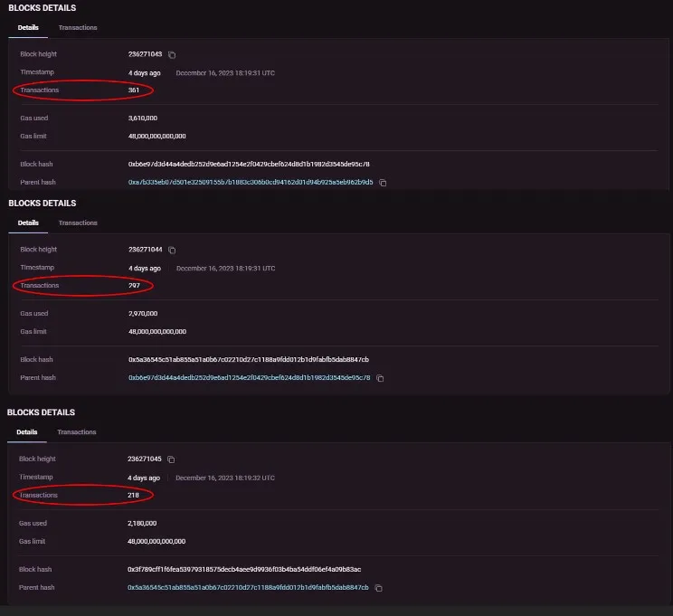
Task: Select Details tab in the bottom block panel
Action: point(27,432)
